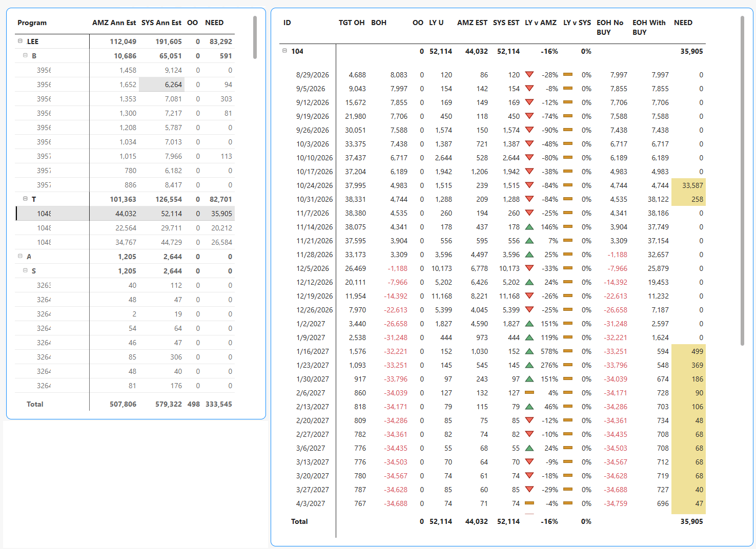Collapse the A program group

click(20, 256)
